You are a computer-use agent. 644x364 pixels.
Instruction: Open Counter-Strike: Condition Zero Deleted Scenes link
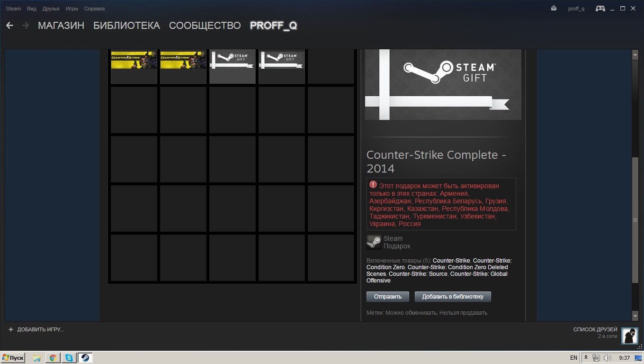tap(437, 271)
